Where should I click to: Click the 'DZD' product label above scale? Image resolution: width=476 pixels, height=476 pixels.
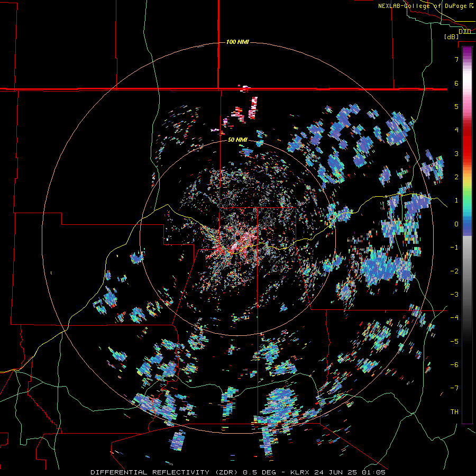(465, 31)
